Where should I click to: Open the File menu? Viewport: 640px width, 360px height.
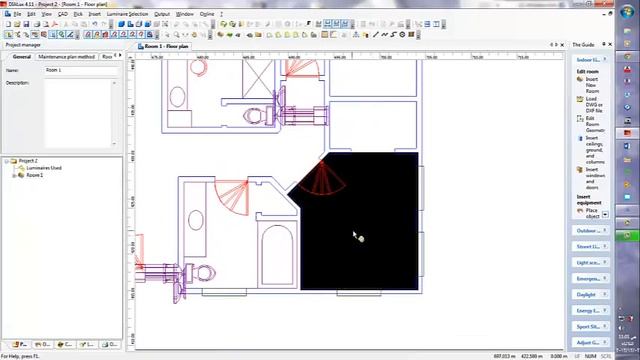pos(17,14)
